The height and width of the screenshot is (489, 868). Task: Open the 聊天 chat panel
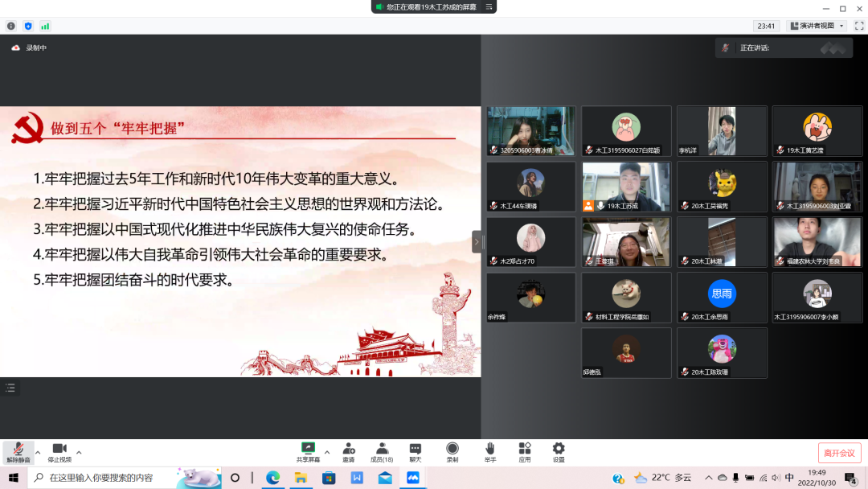415,451
